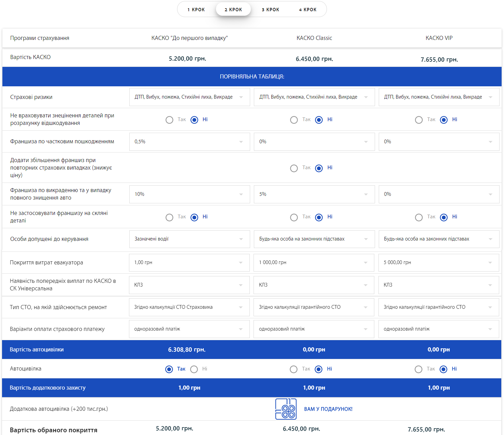Open the 'Зазначені водії' drivers dropdown
This screenshot has height=435, width=504.
click(189, 239)
